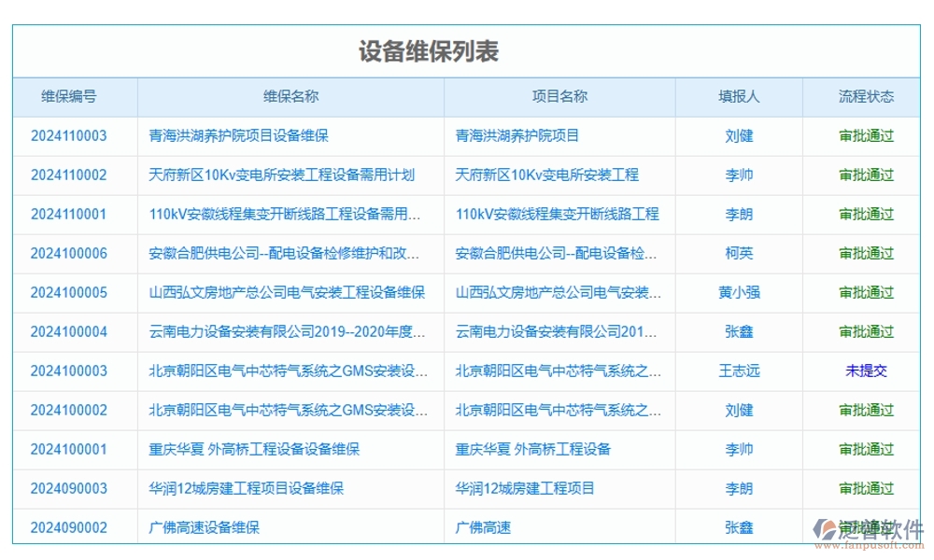Image resolution: width=934 pixels, height=560 pixels.
Task: Sort by the 维保编号 column header
Action: pos(75,96)
